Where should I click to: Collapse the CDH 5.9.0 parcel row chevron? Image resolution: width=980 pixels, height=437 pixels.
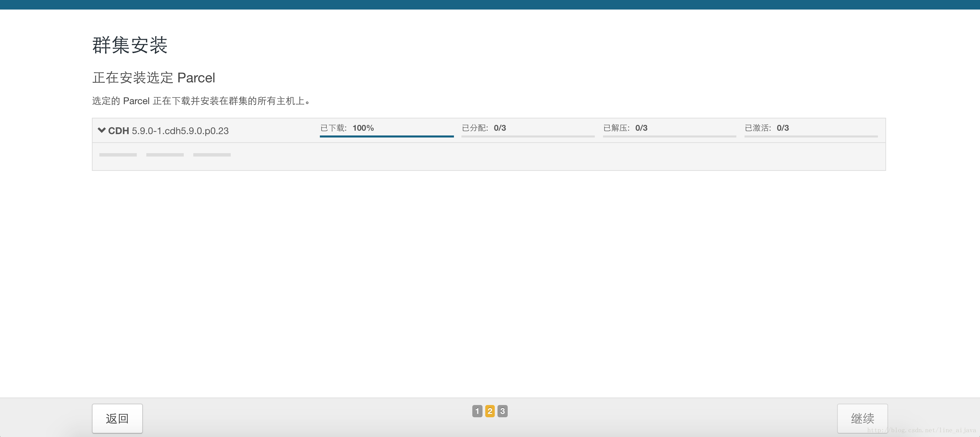(x=102, y=130)
